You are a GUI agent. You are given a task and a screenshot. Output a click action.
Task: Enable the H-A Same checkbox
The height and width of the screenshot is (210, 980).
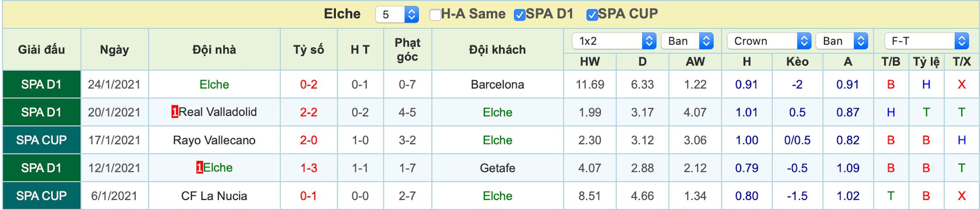tap(435, 15)
